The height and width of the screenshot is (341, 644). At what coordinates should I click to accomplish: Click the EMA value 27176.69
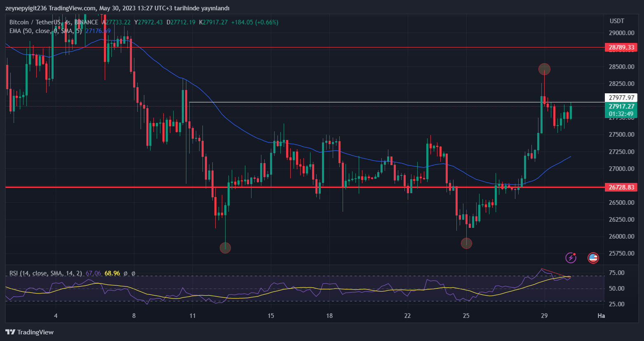click(98, 31)
